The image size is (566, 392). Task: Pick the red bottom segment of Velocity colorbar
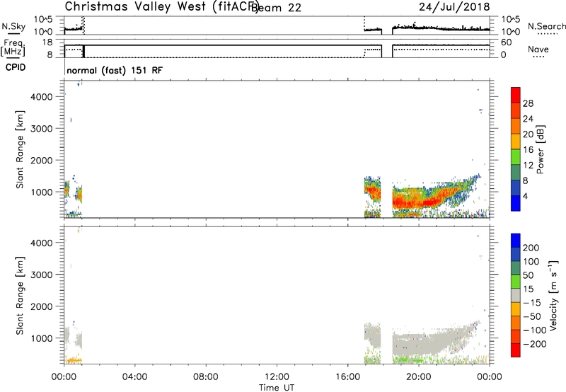click(516, 350)
